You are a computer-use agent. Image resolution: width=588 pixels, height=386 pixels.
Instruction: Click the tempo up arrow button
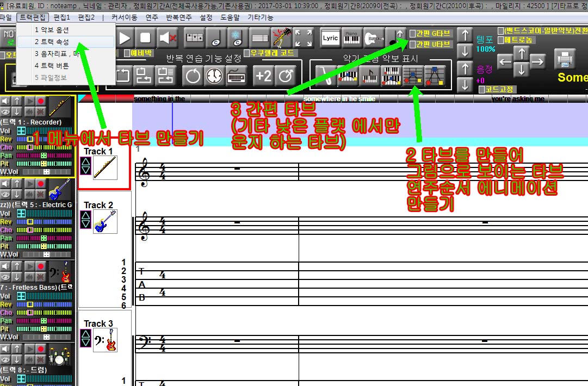click(x=466, y=35)
